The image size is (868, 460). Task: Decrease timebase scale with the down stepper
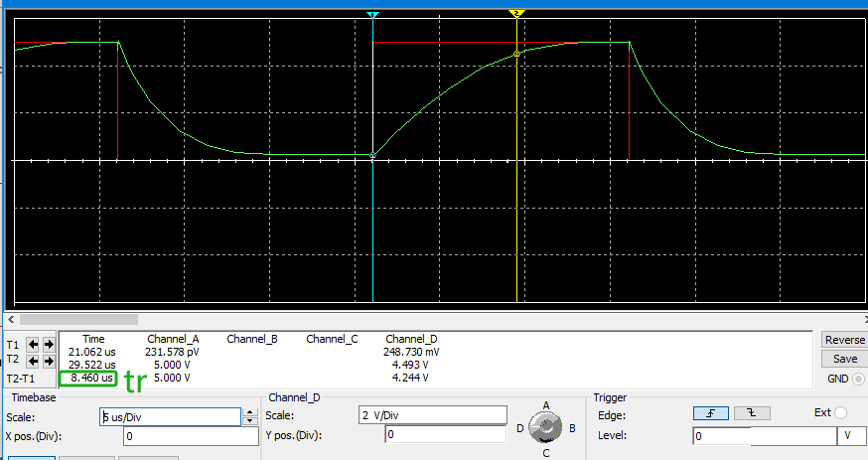pyautogui.click(x=250, y=421)
